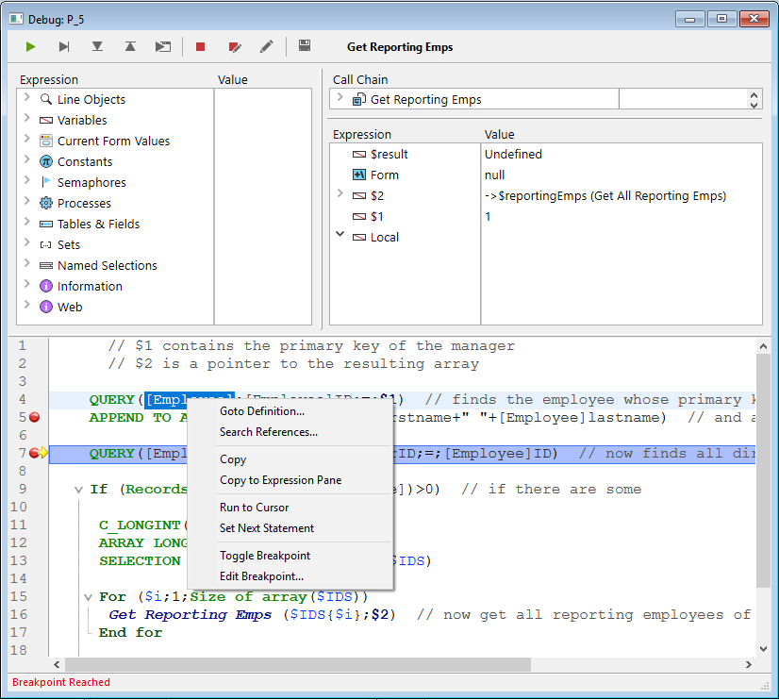
Task: Click the Step Into Process icon
Action: tap(163, 47)
